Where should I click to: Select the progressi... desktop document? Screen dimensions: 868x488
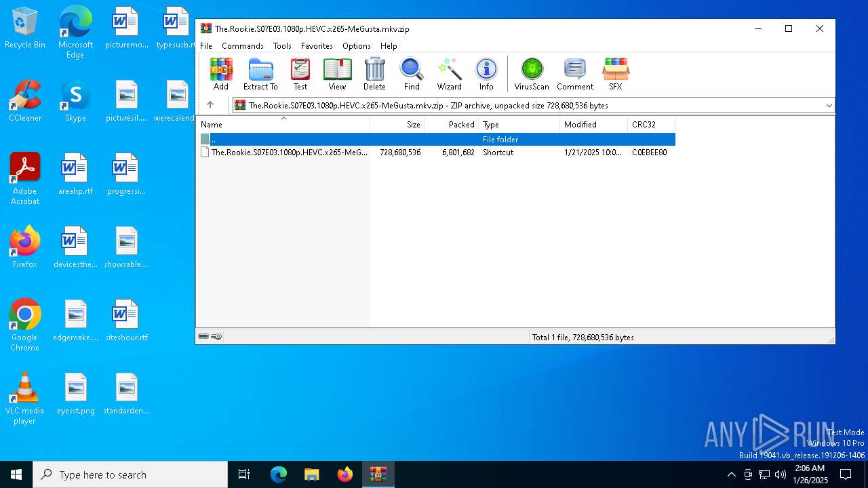(x=126, y=174)
